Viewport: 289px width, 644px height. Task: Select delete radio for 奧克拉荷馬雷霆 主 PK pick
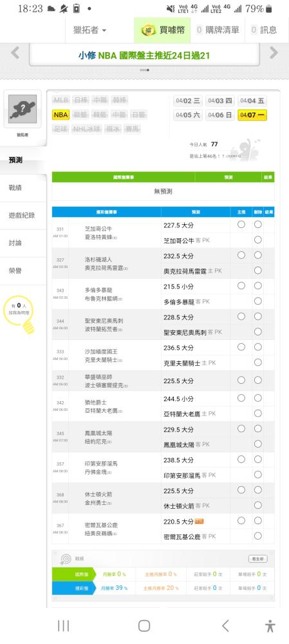pyautogui.click(x=258, y=270)
